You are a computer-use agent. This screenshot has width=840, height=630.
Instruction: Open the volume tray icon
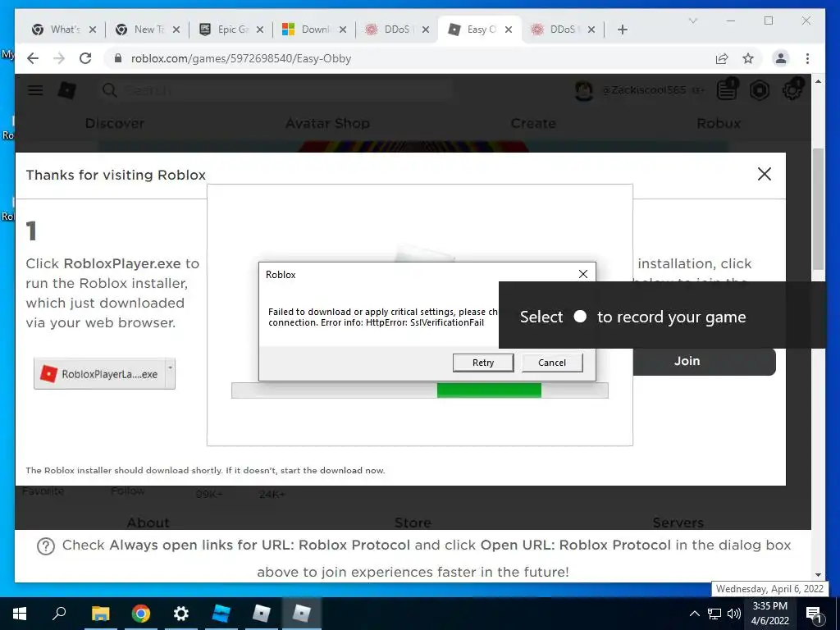tap(734, 614)
